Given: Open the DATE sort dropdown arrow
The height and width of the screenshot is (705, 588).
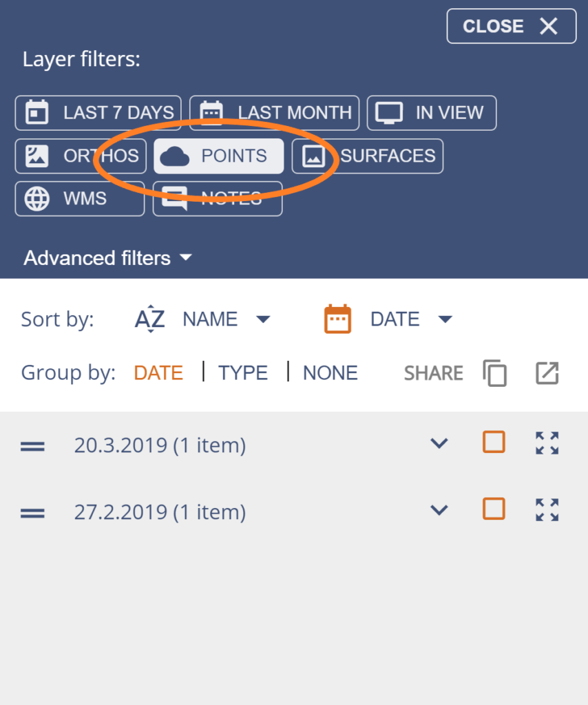Looking at the screenshot, I should pos(445,319).
